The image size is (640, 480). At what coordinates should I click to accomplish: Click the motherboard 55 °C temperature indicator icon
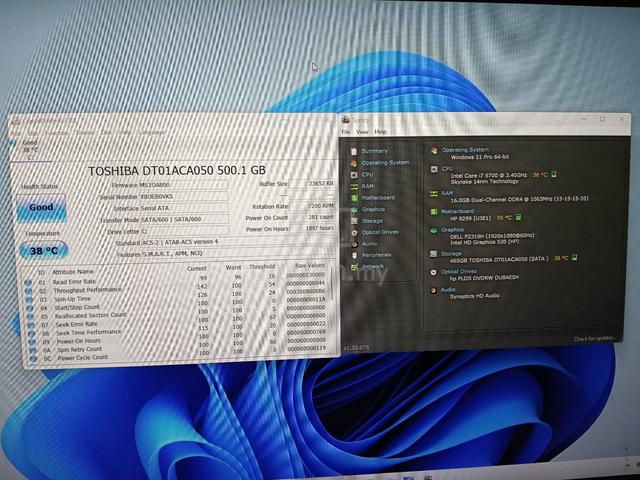click(518, 217)
